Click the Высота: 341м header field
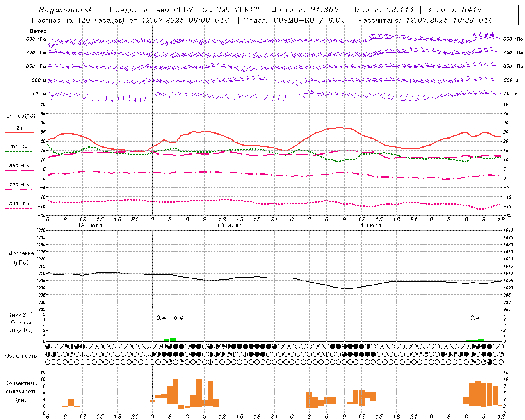 [454, 10]
